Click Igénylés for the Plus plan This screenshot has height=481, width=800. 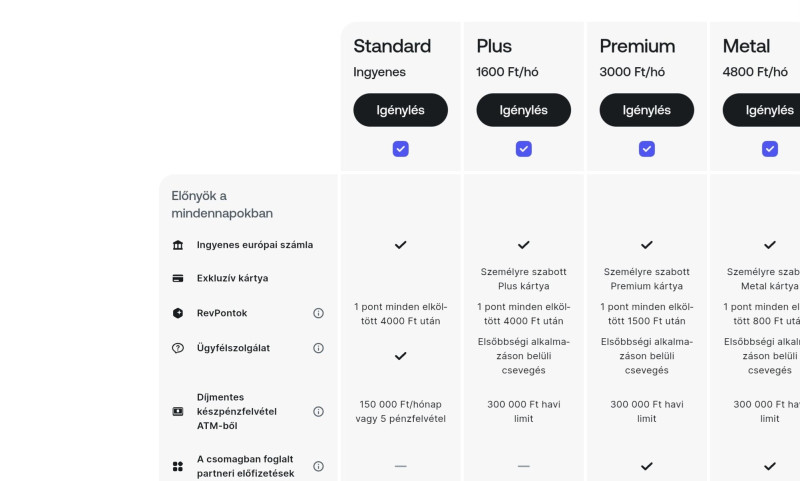pyautogui.click(x=523, y=110)
